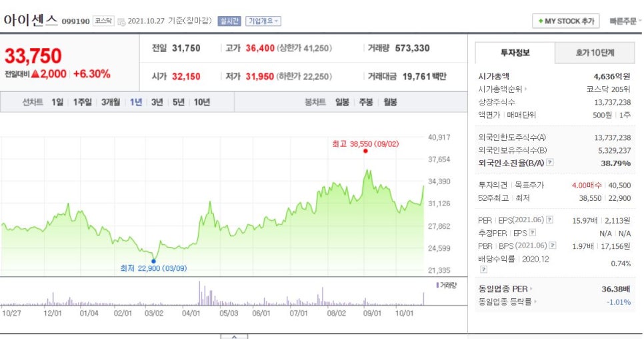
Task: Click the current price 33,750
Action: [x=33, y=56]
